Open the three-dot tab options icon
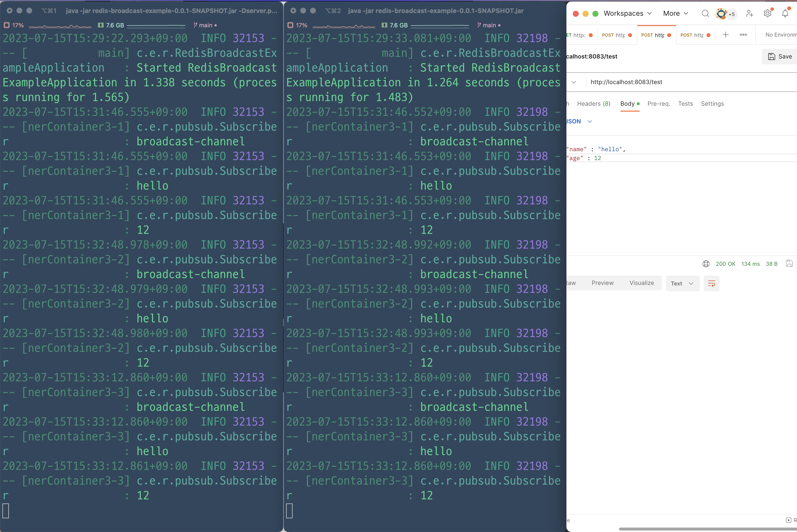Screen dimensions: 797x532 (743, 35)
